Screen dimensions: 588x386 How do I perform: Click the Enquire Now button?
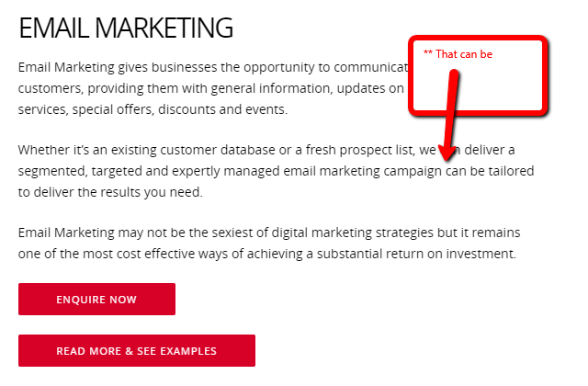(96, 300)
